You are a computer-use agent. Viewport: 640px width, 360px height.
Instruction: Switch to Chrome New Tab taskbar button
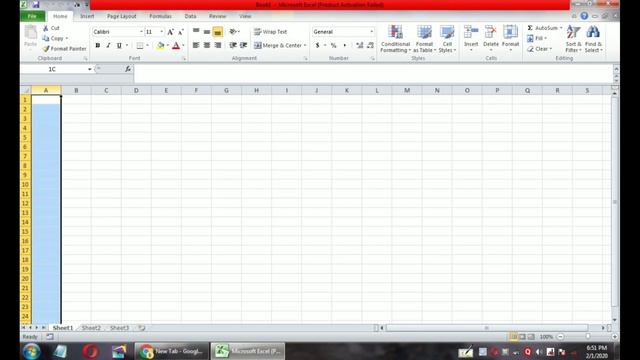[x=172, y=351]
